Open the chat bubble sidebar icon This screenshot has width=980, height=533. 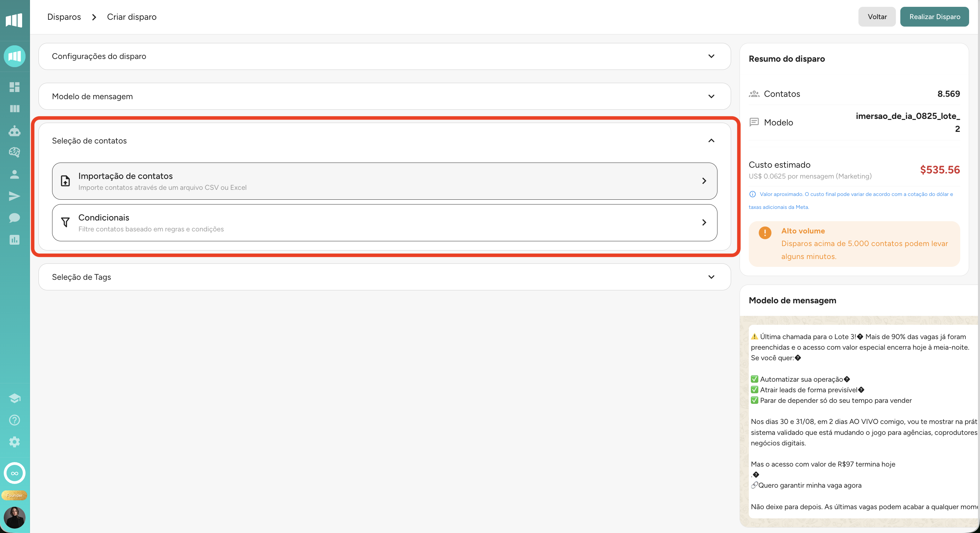(x=14, y=218)
